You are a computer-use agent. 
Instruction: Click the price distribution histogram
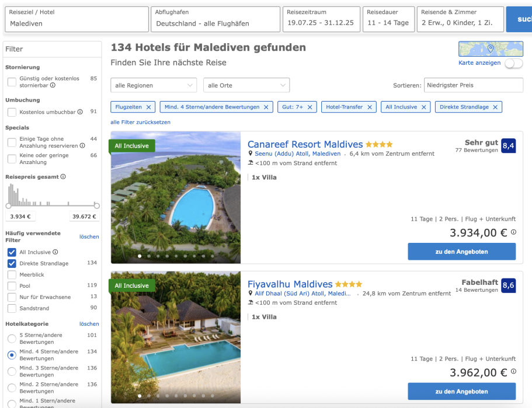pos(52,195)
